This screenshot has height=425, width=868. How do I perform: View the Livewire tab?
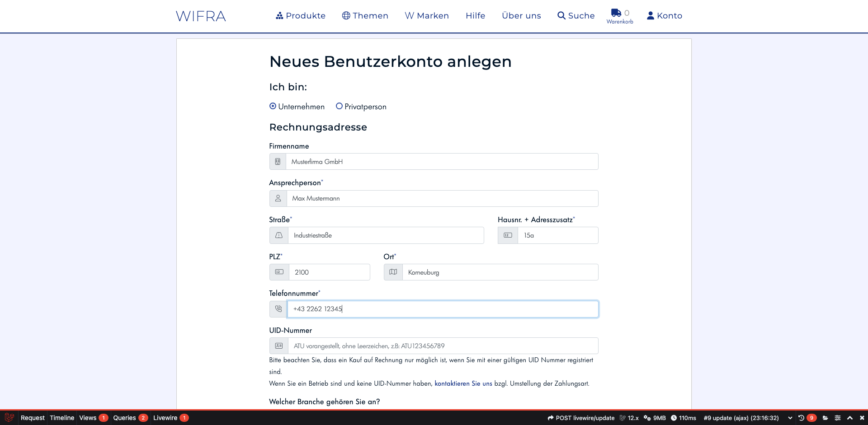pos(165,418)
